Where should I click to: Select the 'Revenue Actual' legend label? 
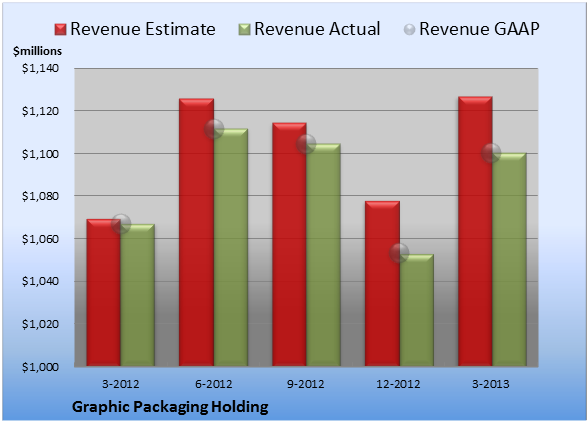click(317, 29)
